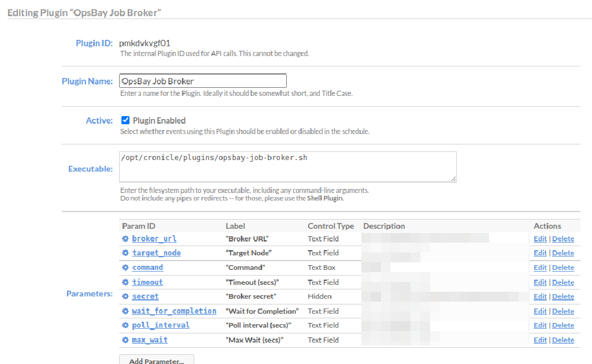Screen dimensions: 592x364
Task: Edit the target_node parameter
Action: pyautogui.click(x=540, y=253)
